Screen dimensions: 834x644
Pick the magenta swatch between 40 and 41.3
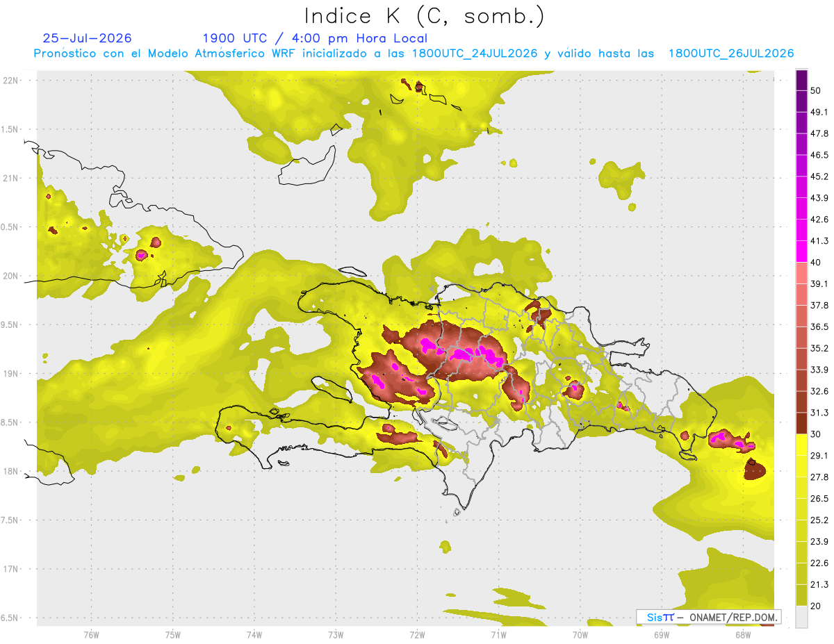tap(801, 251)
